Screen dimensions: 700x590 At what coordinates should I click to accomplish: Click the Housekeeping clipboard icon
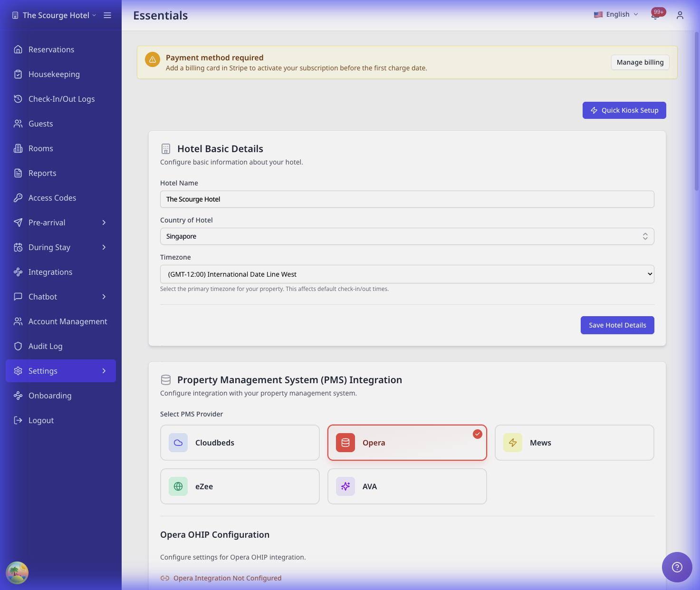click(18, 74)
